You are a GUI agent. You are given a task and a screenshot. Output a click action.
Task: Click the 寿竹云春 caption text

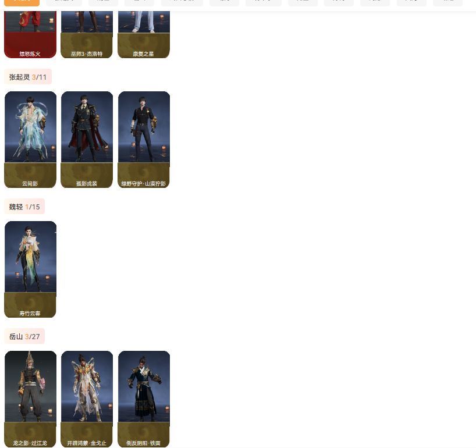(30, 313)
